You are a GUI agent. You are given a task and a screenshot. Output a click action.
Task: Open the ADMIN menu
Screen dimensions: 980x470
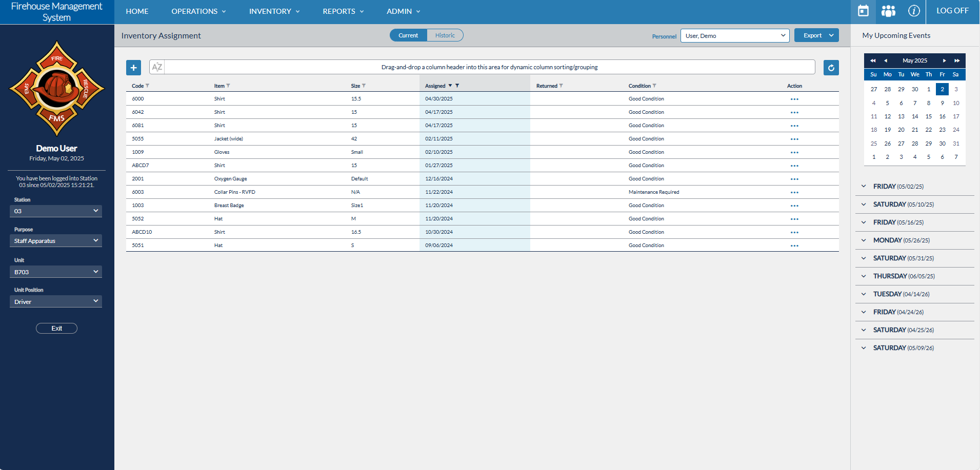(403, 11)
